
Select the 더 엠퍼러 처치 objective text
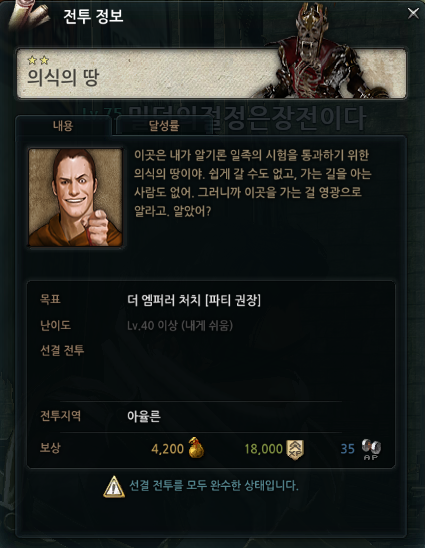tap(194, 300)
